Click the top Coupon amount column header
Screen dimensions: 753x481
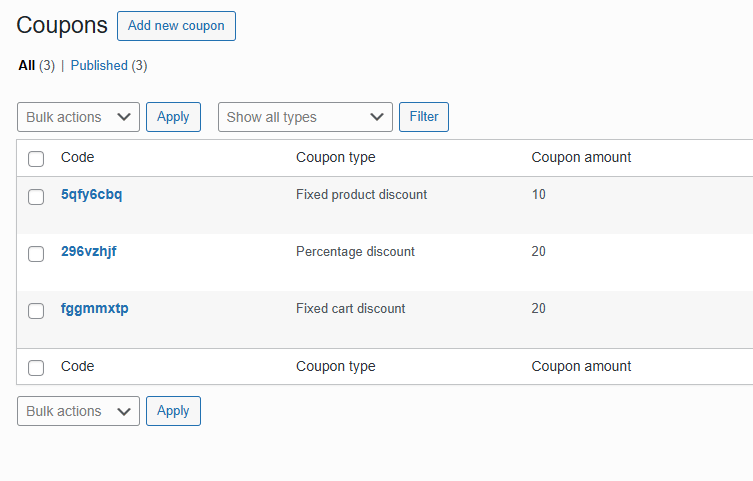pyautogui.click(x=581, y=157)
